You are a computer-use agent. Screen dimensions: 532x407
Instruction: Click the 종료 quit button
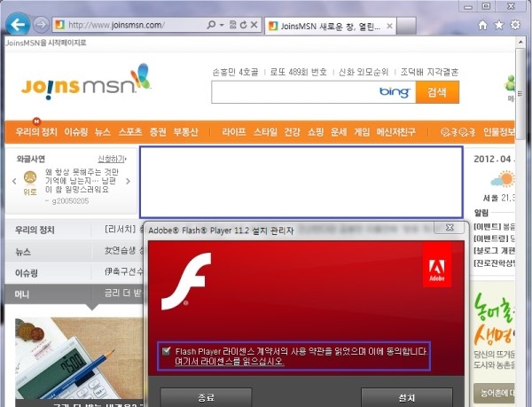click(205, 396)
